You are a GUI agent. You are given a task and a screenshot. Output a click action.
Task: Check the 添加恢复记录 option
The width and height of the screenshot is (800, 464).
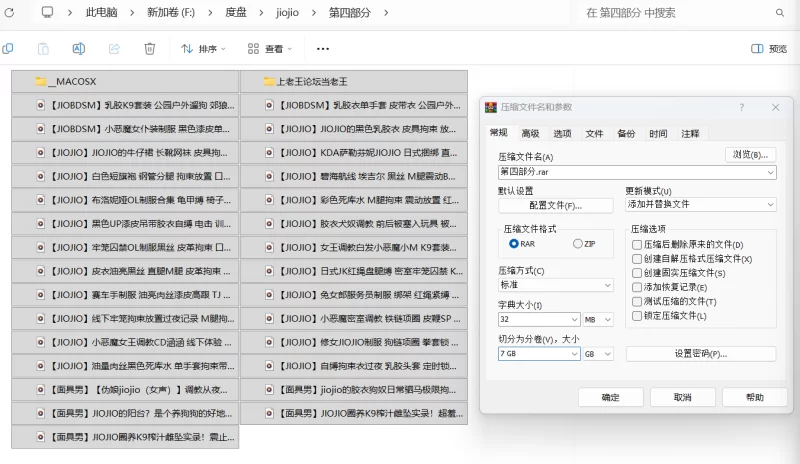pos(636,287)
